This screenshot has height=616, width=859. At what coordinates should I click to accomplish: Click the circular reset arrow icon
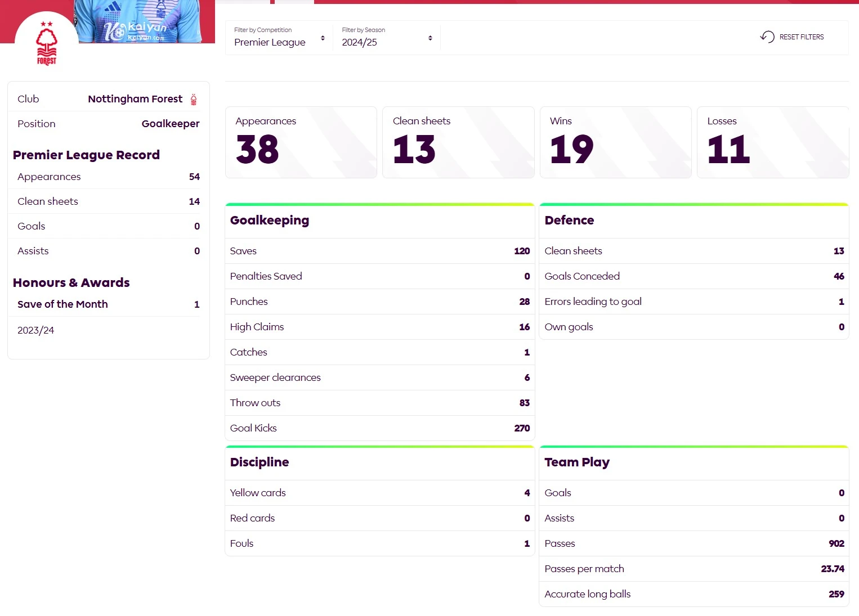click(x=767, y=37)
